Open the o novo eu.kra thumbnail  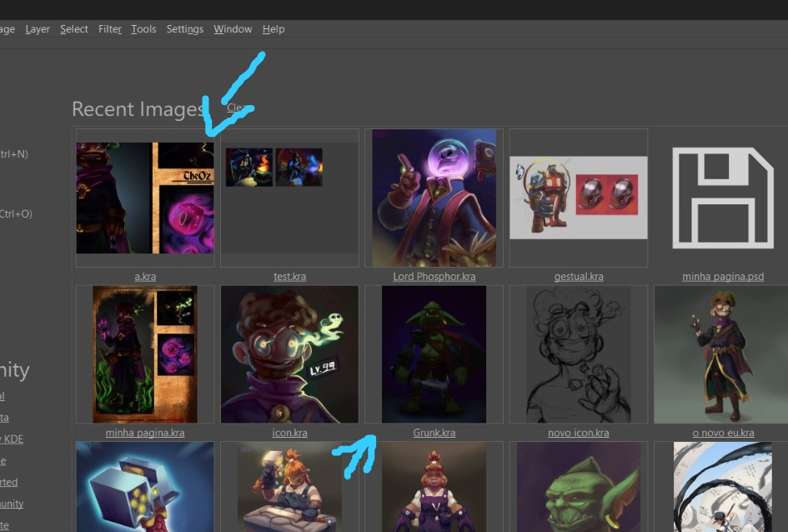click(x=723, y=354)
